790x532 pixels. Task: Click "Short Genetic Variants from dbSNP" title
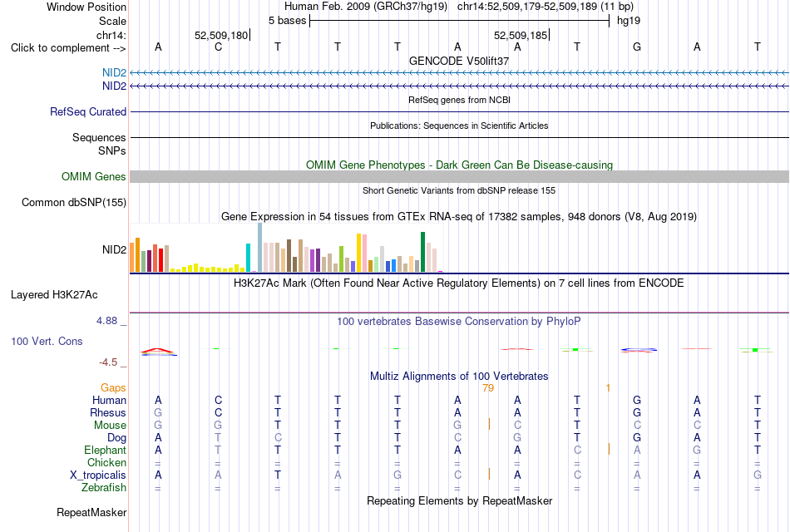[459, 190]
